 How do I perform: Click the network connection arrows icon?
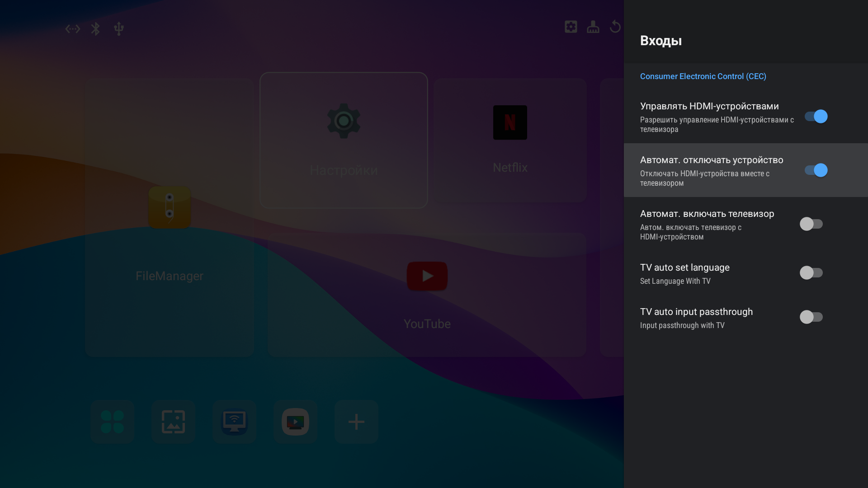pyautogui.click(x=72, y=29)
